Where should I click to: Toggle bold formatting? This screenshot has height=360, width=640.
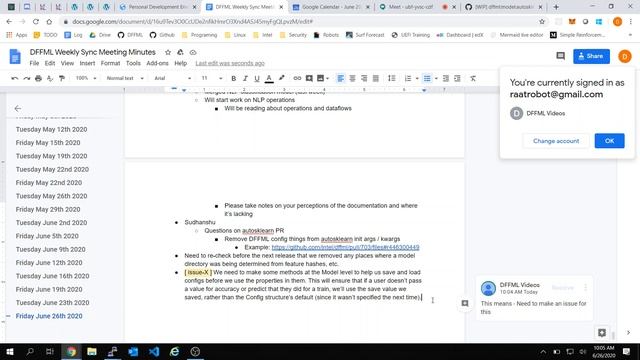coord(233,78)
